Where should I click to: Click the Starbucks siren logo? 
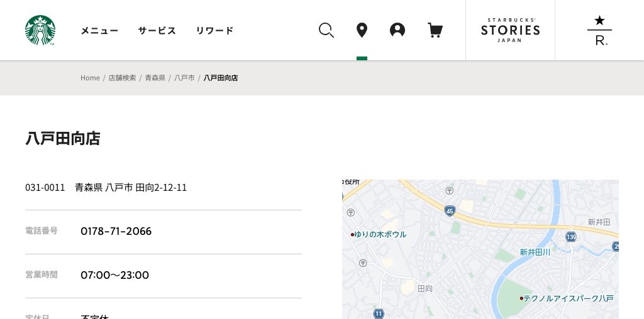[40, 30]
